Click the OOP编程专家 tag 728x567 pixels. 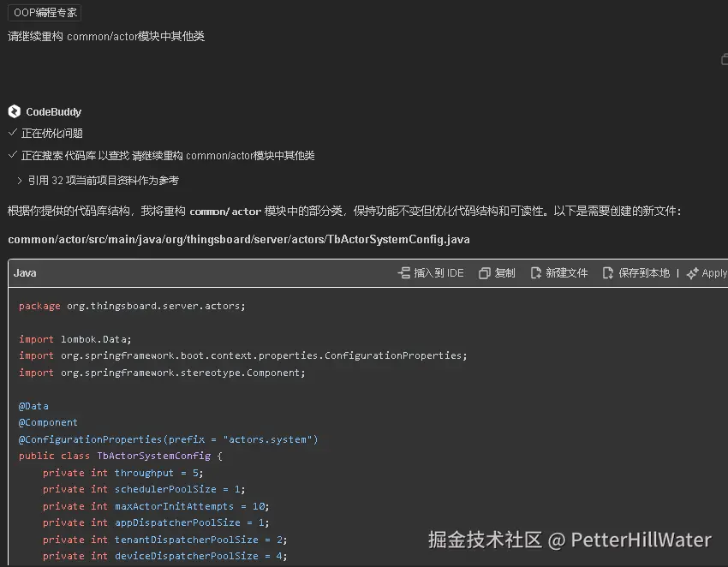point(45,13)
